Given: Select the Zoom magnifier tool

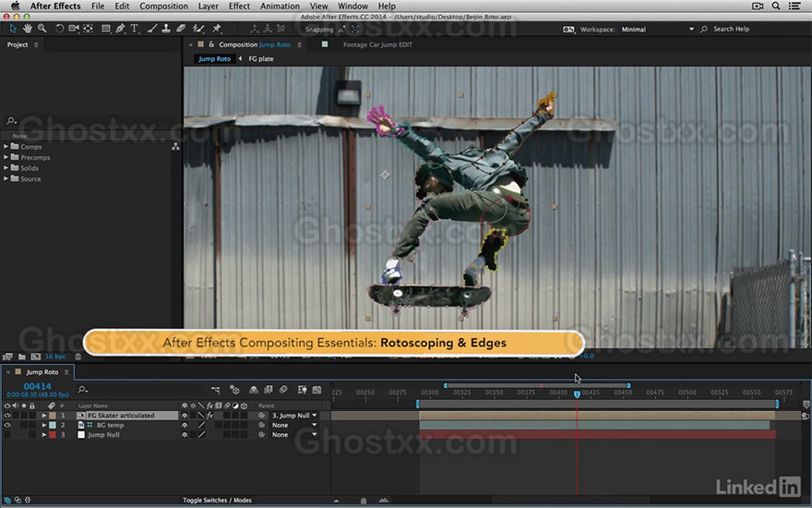Looking at the screenshot, I should [x=42, y=29].
